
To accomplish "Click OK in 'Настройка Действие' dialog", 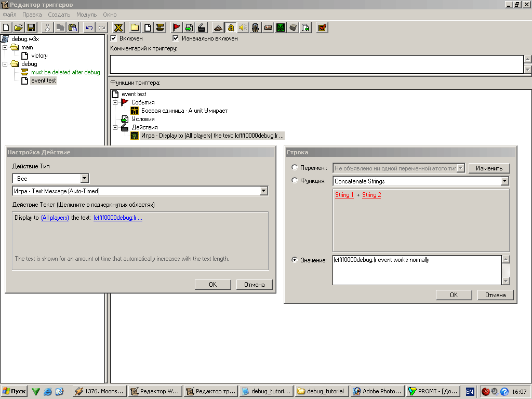I will (x=212, y=284).
